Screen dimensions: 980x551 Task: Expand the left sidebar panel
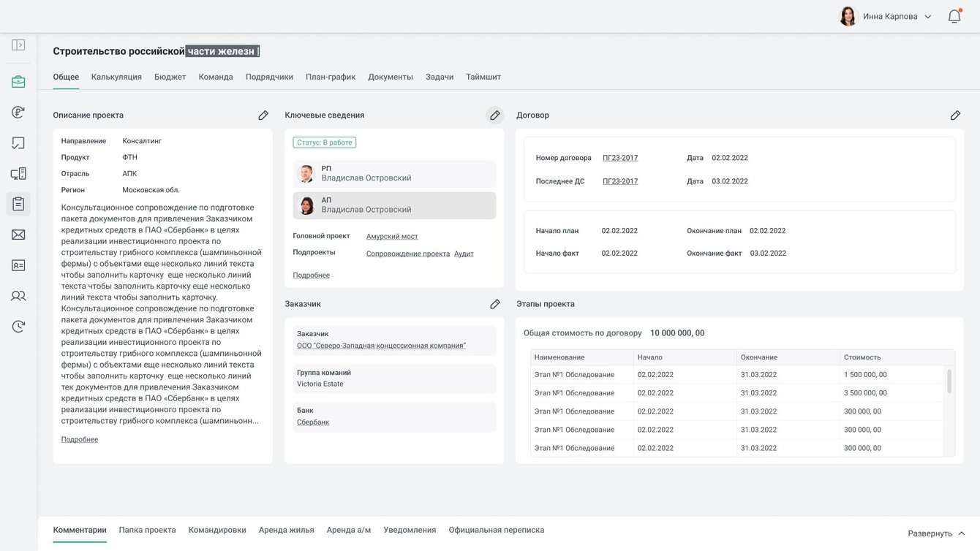18,45
